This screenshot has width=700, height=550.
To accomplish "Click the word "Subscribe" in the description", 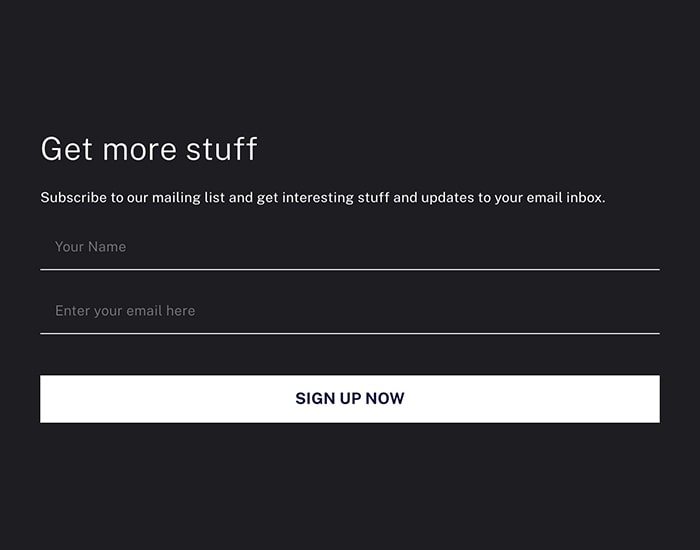I will pos(74,197).
